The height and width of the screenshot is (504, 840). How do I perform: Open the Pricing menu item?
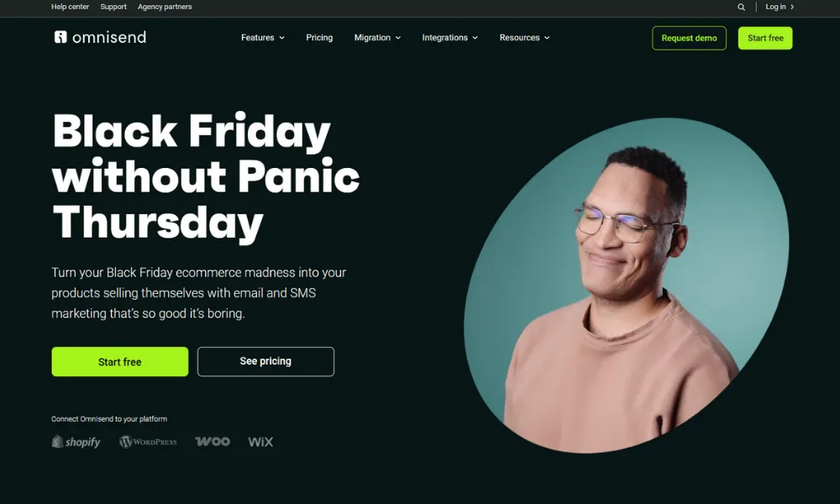coord(319,38)
